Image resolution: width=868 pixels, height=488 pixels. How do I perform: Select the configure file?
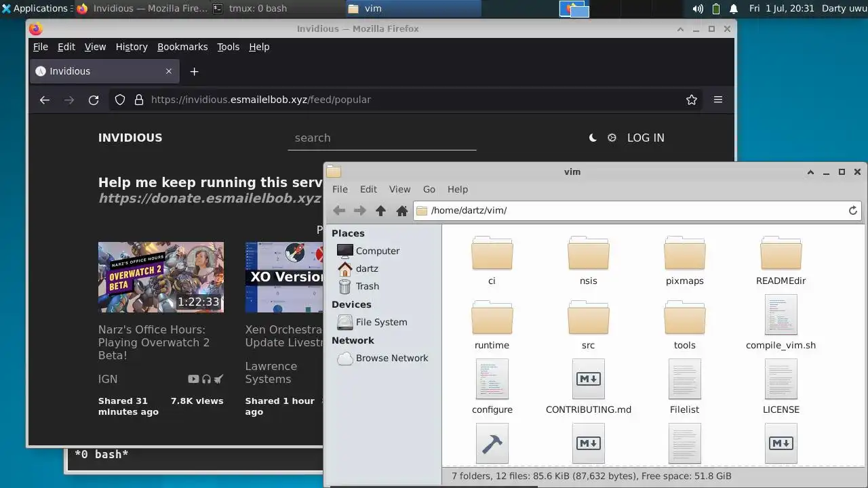[492, 388]
